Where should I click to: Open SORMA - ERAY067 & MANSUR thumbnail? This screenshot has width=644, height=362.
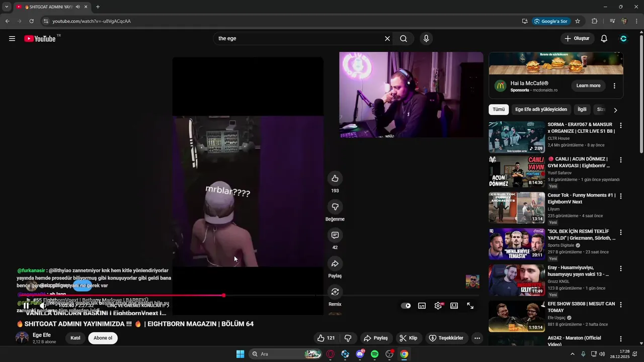[x=517, y=137]
